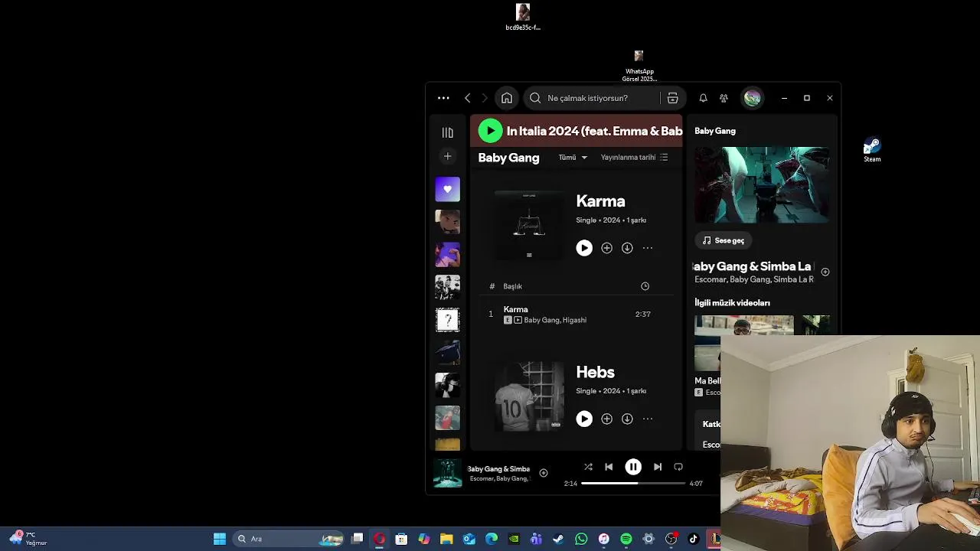Open Microsoft Edge from taskbar
Screen dimensions: 980x551
click(492, 539)
